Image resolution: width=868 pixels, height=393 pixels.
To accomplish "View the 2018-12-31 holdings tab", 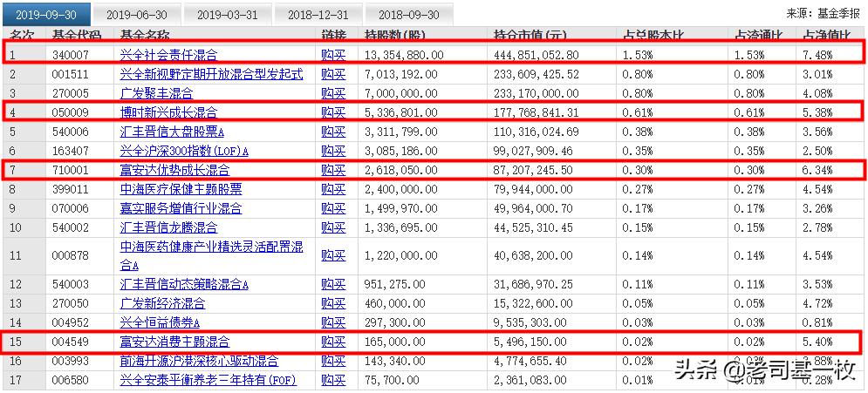I will click(318, 14).
